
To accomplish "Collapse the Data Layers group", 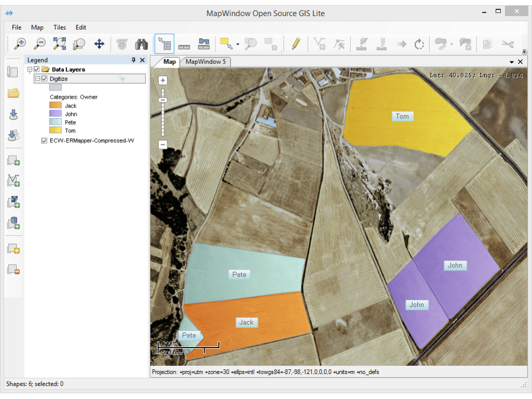I will [30, 70].
